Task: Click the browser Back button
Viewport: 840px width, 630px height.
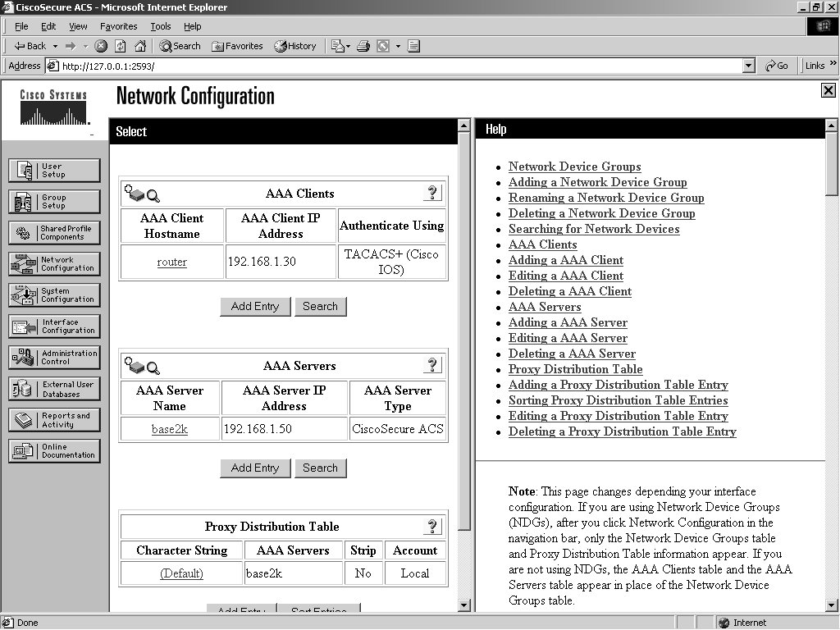Action: click(x=30, y=46)
